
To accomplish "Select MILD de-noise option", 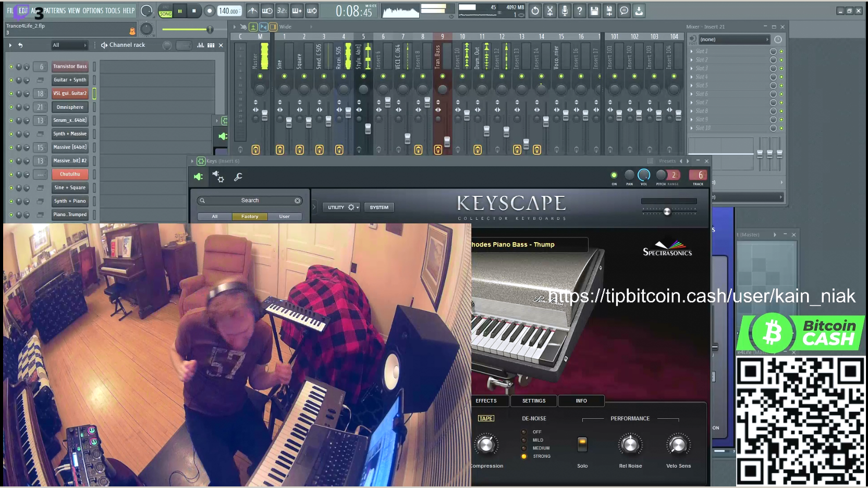I will 524,440.
